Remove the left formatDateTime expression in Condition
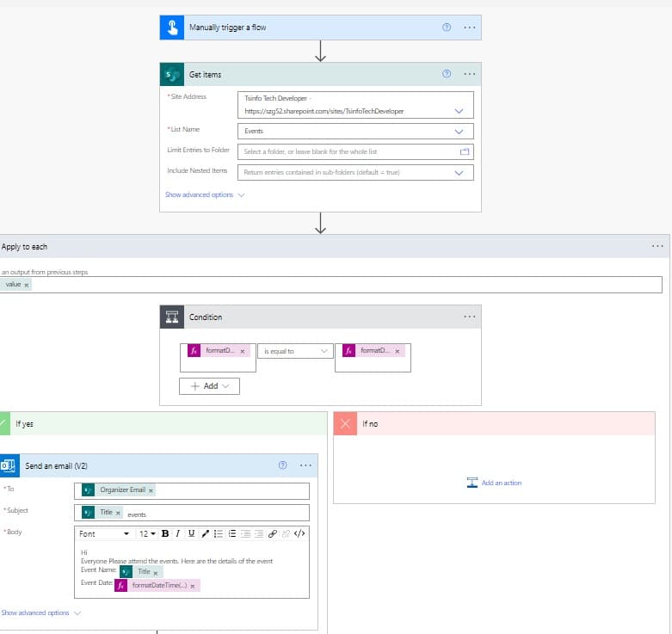672x634 pixels. click(x=243, y=351)
